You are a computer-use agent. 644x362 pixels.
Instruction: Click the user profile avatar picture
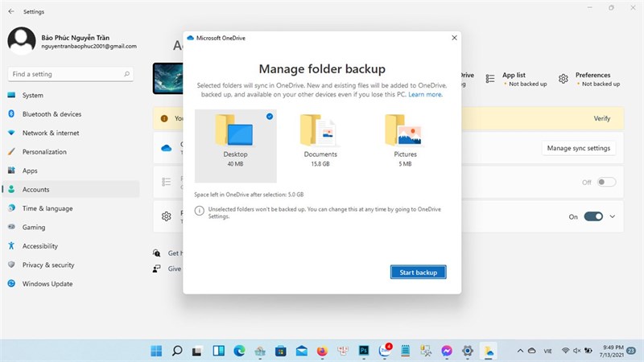pyautogui.click(x=22, y=41)
